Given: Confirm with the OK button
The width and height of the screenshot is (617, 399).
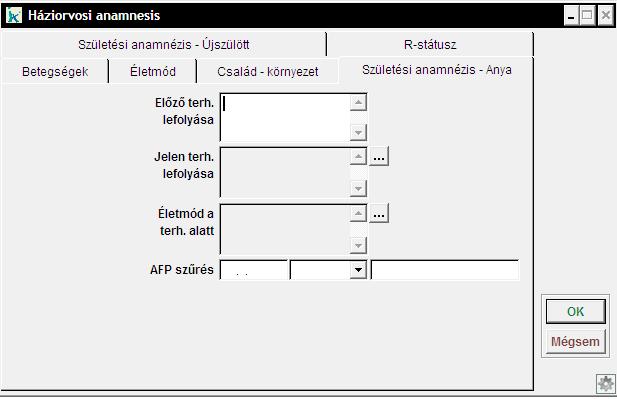Looking at the screenshot, I should (576, 311).
